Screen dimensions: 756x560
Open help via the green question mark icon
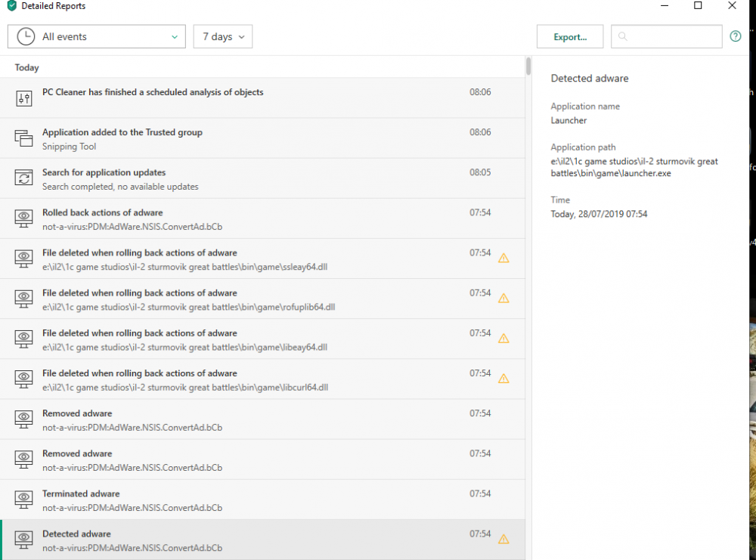coord(736,36)
